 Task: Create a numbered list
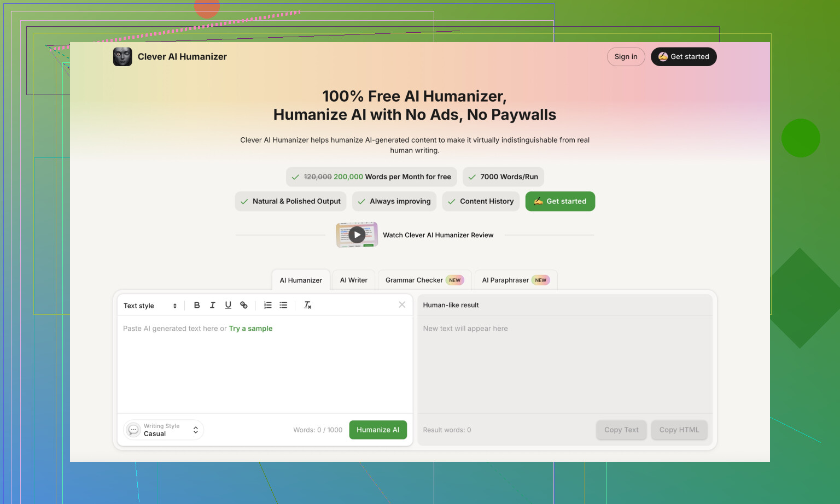[268, 306]
